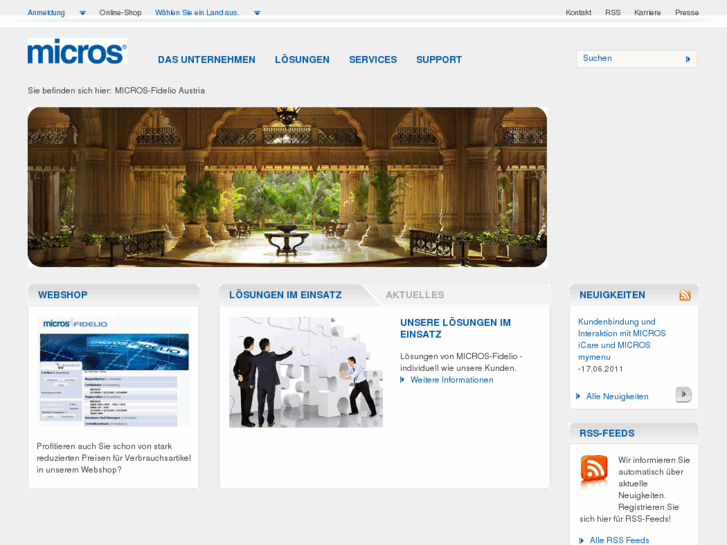Open the SERVICES menu

(373, 60)
